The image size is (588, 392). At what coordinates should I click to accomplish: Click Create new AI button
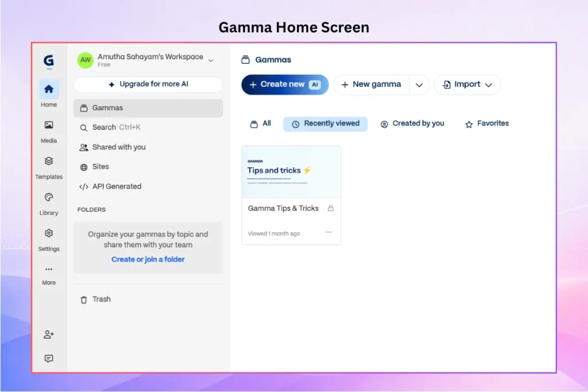285,85
